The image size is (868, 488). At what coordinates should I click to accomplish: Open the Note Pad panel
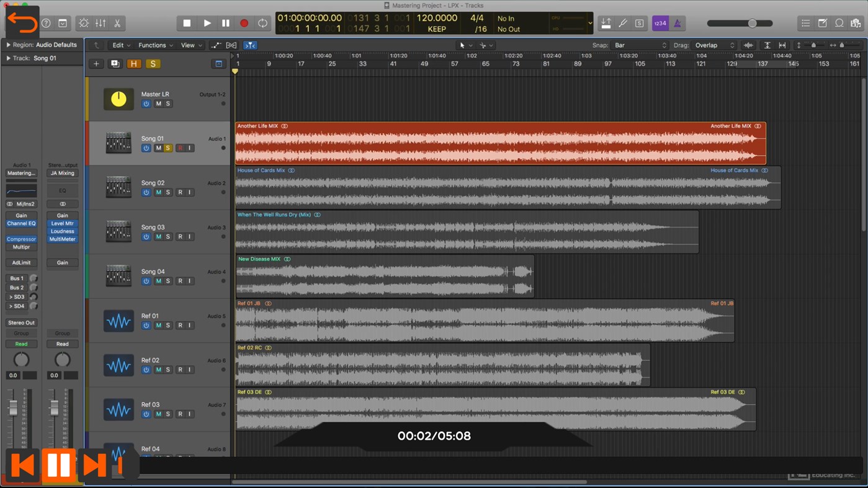822,23
